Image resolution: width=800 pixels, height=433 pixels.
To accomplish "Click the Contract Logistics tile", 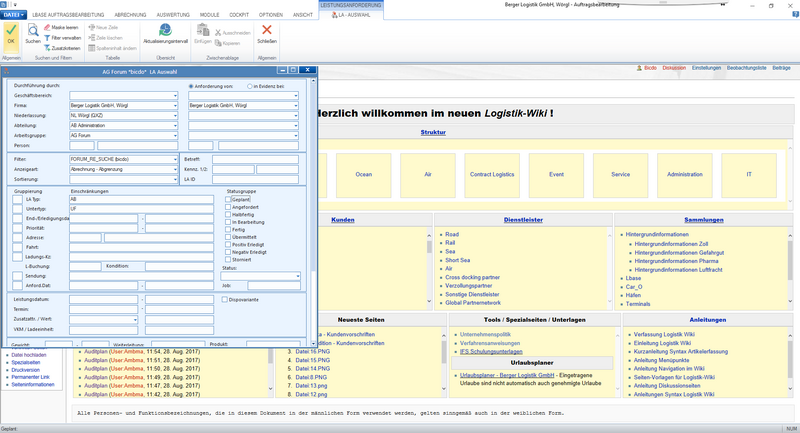I will [492, 174].
